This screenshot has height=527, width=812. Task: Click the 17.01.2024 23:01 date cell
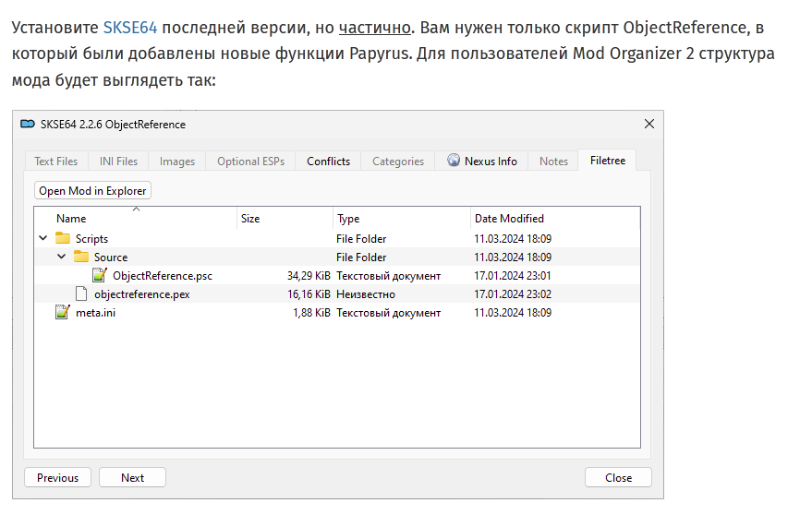click(513, 276)
